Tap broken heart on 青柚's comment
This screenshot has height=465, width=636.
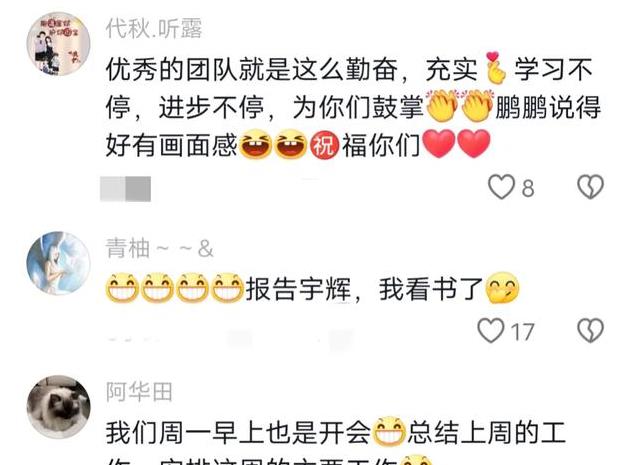coord(590,330)
